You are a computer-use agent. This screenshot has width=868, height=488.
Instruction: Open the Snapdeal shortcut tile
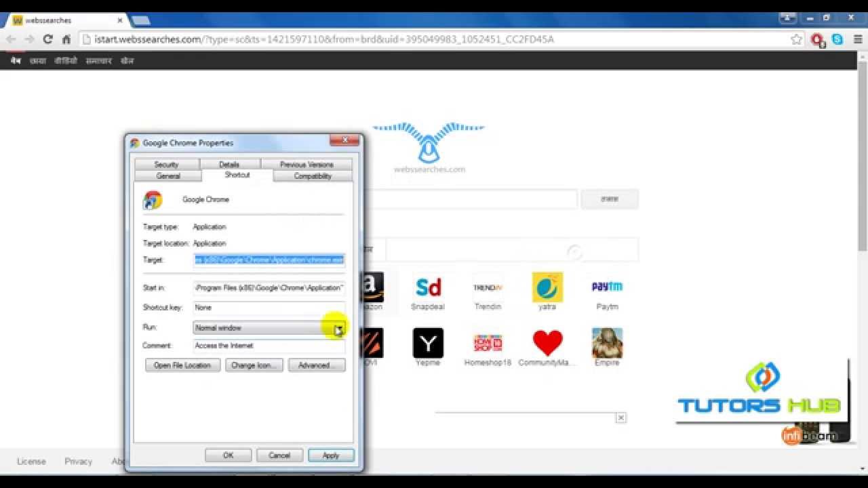(x=428, y=291)
